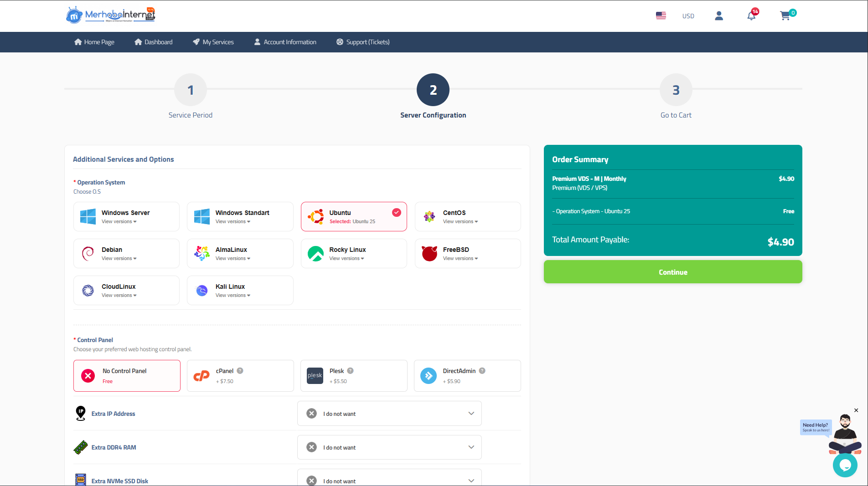Click the Rocky Linux logo icon

315,253
